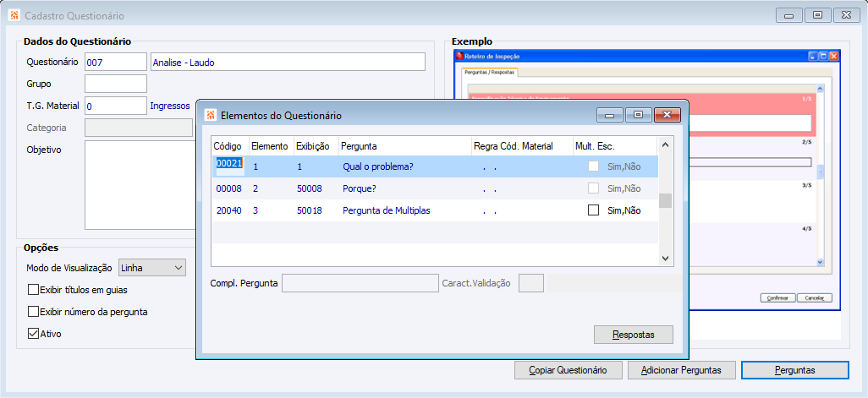Click the Perguntas button
Viewport: 868px width, 398px height.
(794, 370)
